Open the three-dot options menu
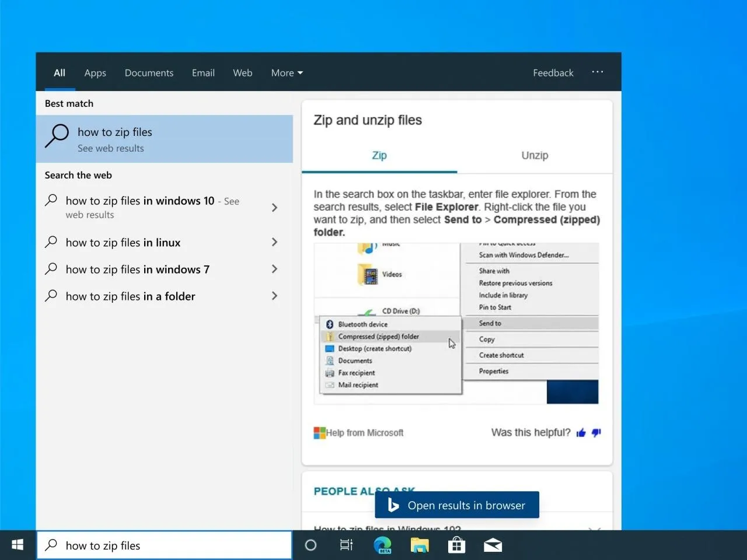Viewport: 747px width, 560px height. click(597, 72)
